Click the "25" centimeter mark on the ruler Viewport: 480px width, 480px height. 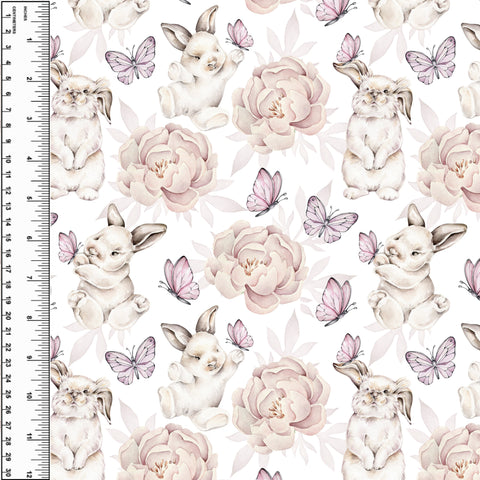[8, 395]
